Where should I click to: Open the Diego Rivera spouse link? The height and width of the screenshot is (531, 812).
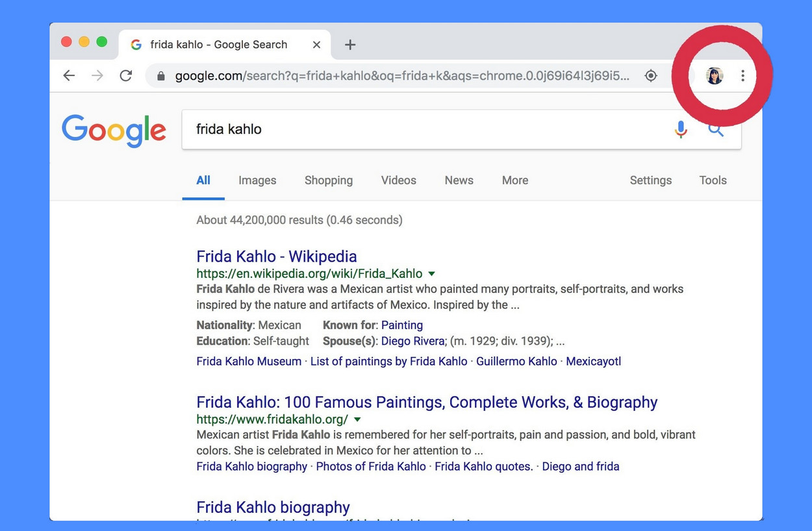[x=413, y=341]
